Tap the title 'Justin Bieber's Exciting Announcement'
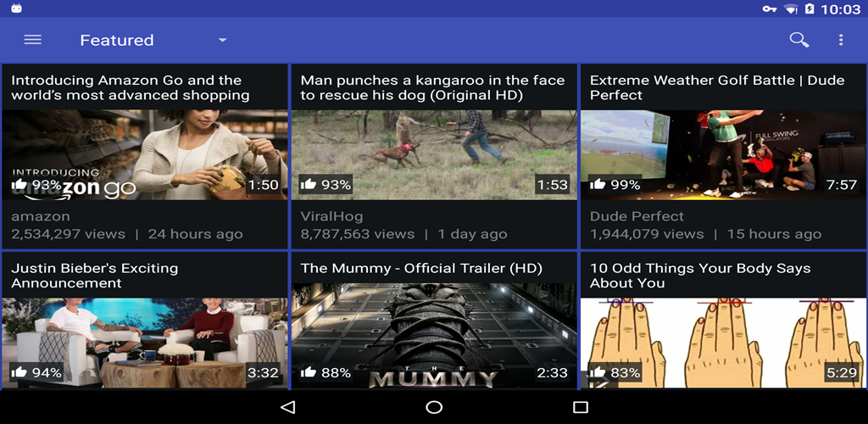This screenshot has height=424, width=868. (95, 276)
